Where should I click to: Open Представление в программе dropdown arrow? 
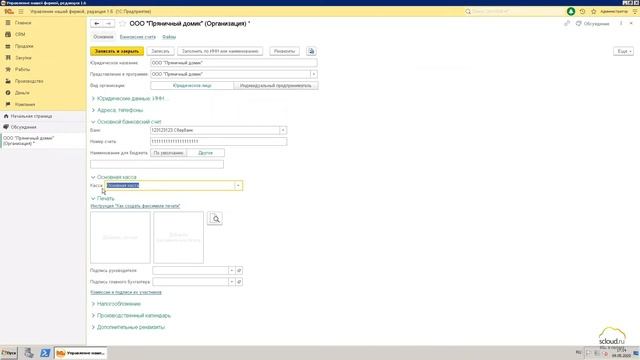(x=313, y=74)
